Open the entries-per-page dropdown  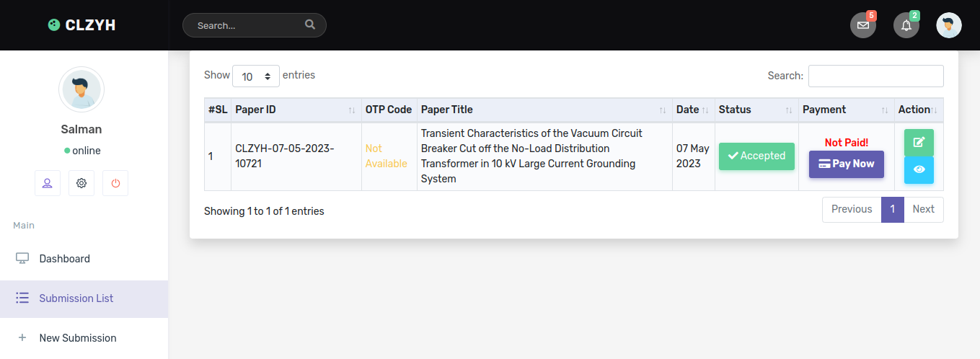coord(256,76)
